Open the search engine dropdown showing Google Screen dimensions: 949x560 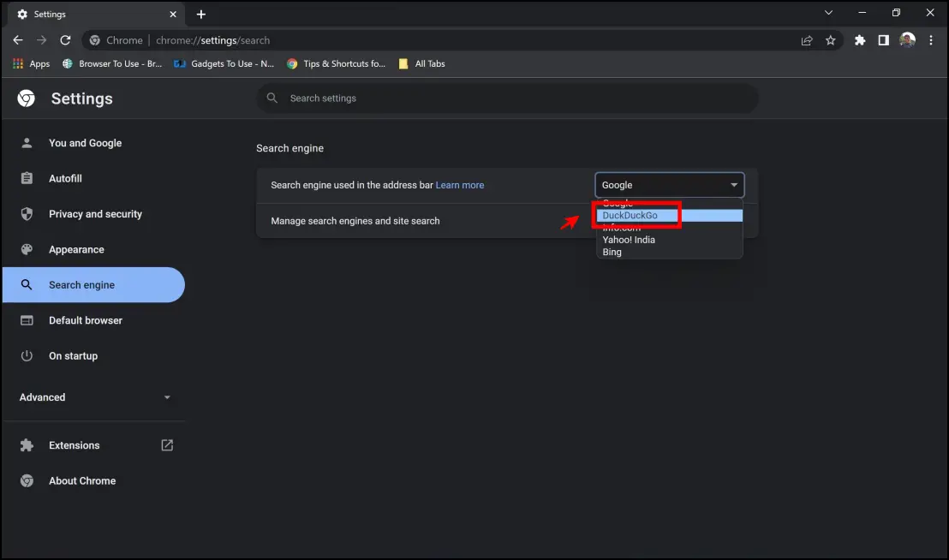(670, 185)
